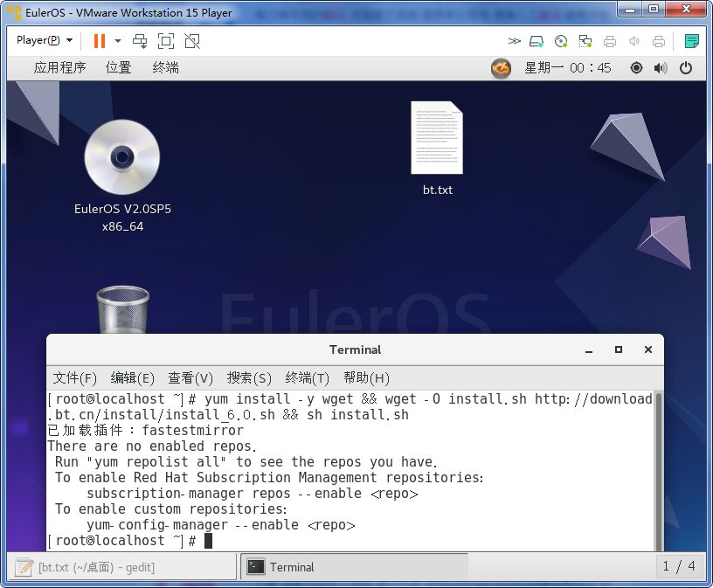Click the terminal cursor at the last prompt
The height and width of the screenshot is (588, 713).
208,541
